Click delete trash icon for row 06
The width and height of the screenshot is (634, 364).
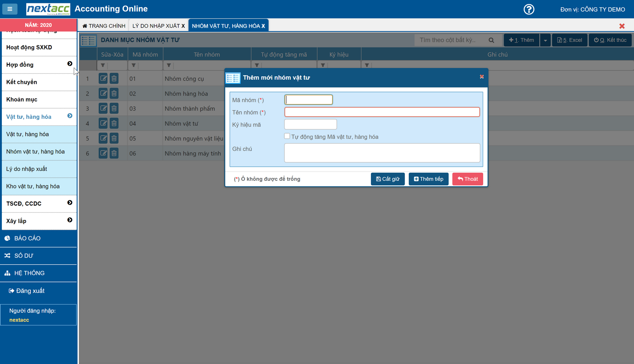[114, 153]
